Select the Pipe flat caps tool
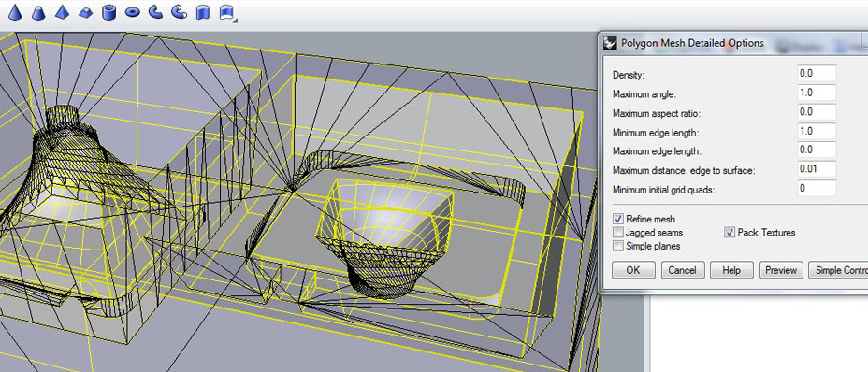Image resolution: width=868 pixels, height=372 pixels. 155,12
